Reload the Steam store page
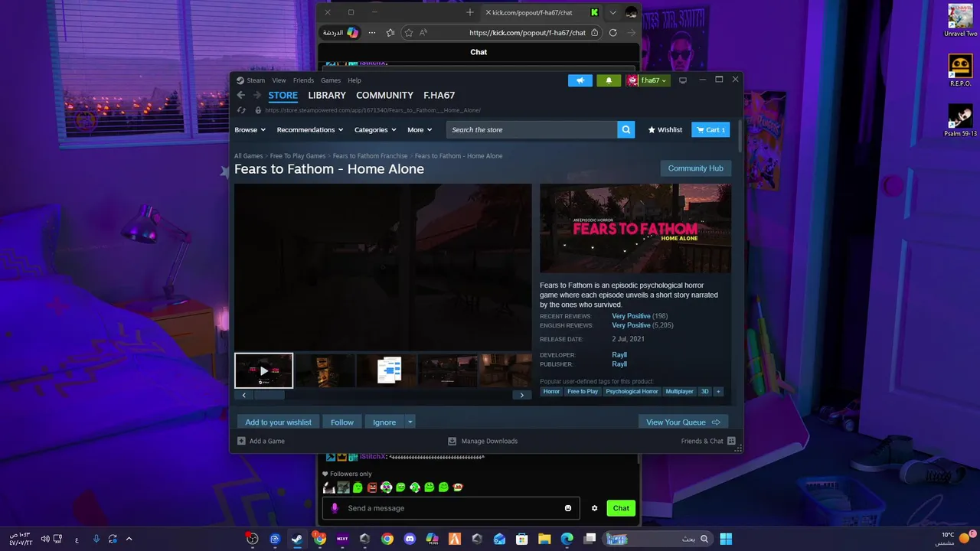Viewport: 980px width, 551px height. (x=242, y=110)
